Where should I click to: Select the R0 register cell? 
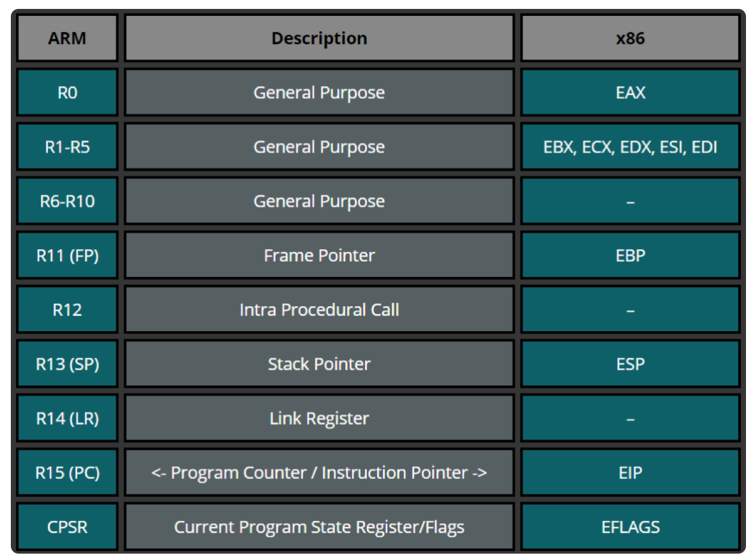tap(67, 92)
